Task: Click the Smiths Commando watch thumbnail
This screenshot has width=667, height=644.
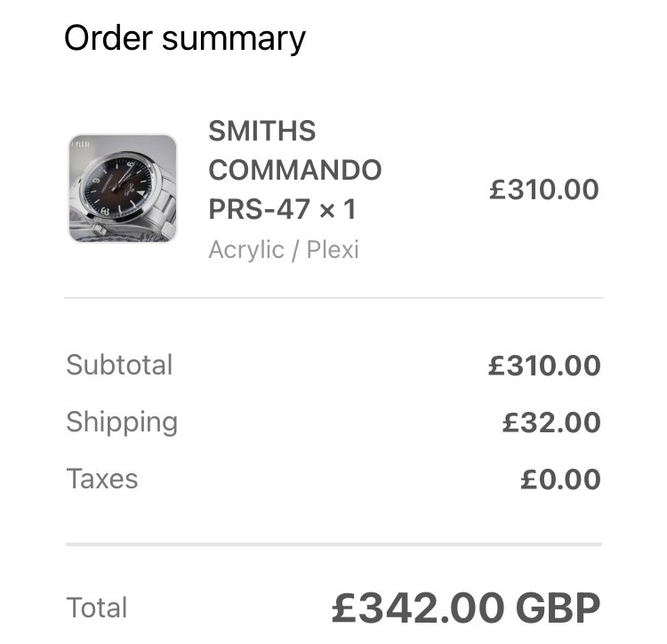Action: click(123, 189)
